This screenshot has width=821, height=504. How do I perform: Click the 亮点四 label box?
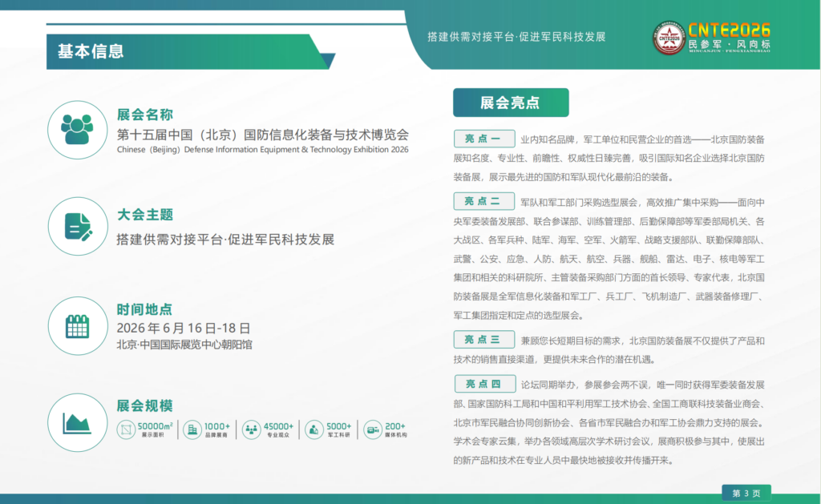[482, 384]
